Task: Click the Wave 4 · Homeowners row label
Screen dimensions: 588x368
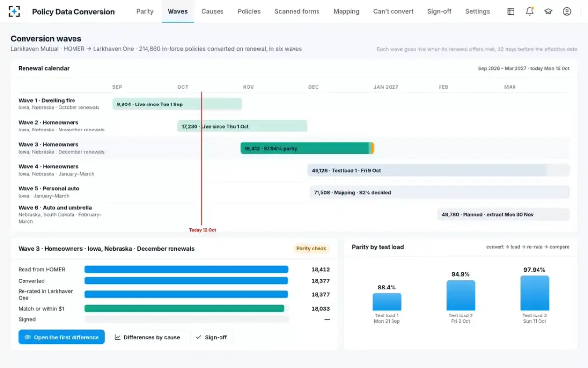Action: pos(49,166)
